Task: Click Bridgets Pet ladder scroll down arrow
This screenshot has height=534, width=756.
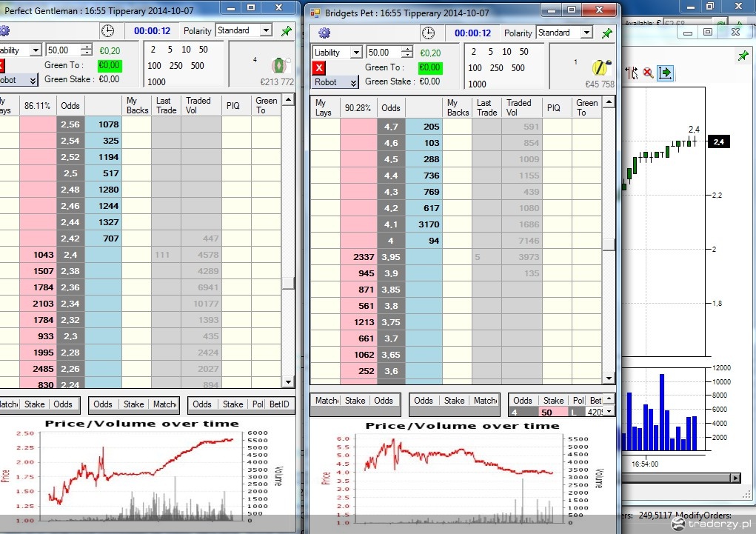Action: pyautogui.click(x=609, y=378)
